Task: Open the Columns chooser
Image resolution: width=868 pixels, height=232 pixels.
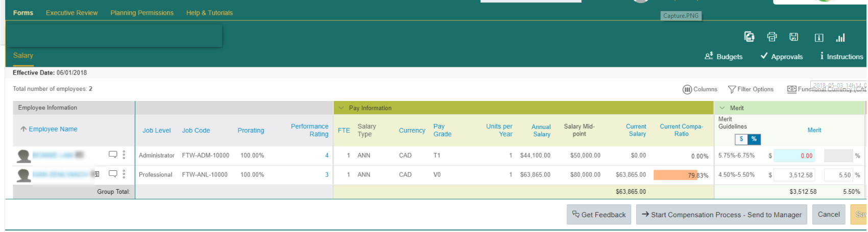Action: pos(700,89)
